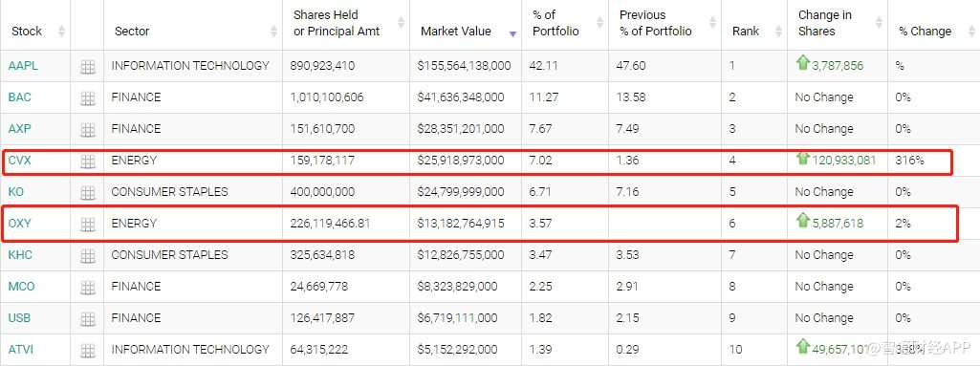The image size is (980, 366).
Task: Select the OXY market value cell
Action: (x=466, y=223)
